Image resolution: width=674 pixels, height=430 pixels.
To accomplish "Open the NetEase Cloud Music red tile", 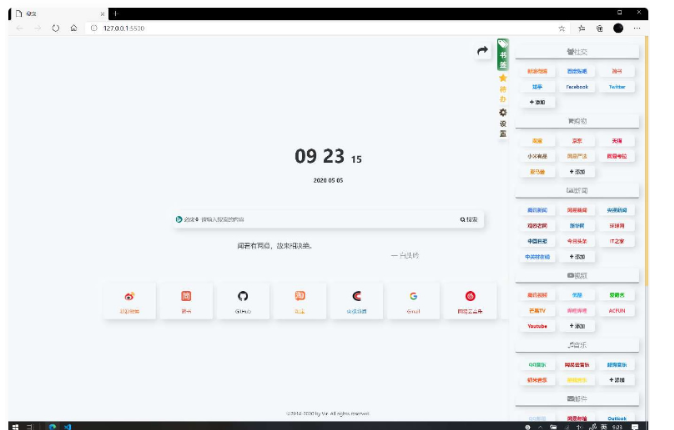I will (470, 301).
